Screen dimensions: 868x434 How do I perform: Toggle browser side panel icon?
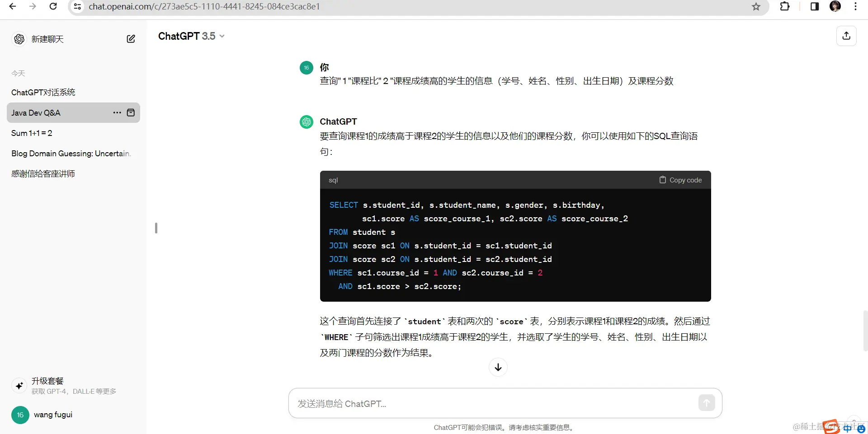pos(815,6)
